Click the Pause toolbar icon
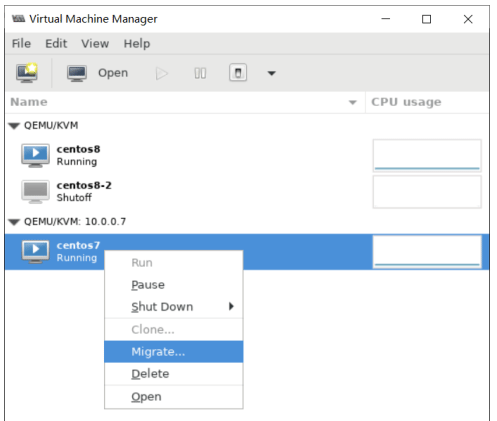 [200, 73]
